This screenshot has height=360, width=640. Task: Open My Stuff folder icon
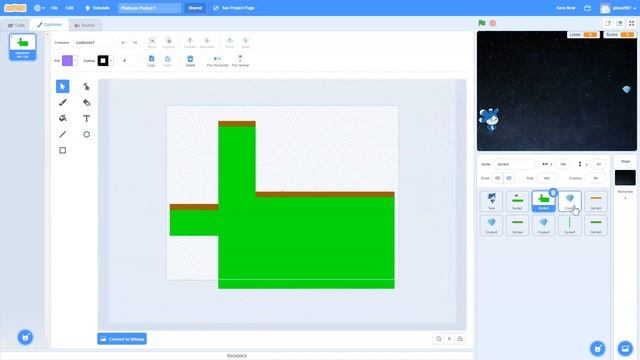(x=587, y=8)
